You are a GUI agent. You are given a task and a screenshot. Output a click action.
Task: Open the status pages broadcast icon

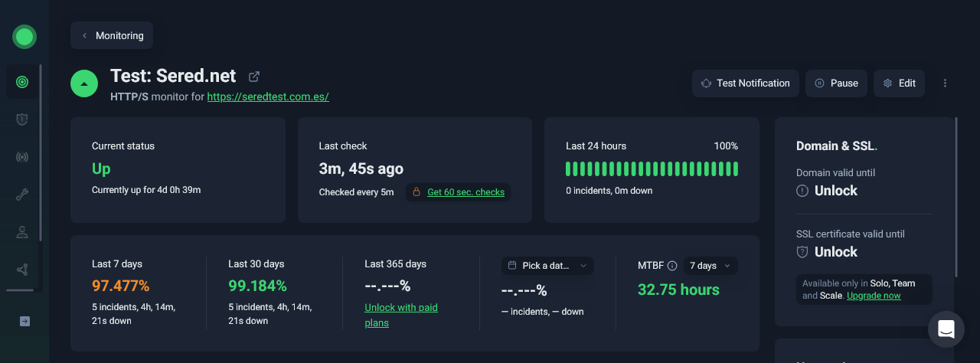tap(22, 157)
